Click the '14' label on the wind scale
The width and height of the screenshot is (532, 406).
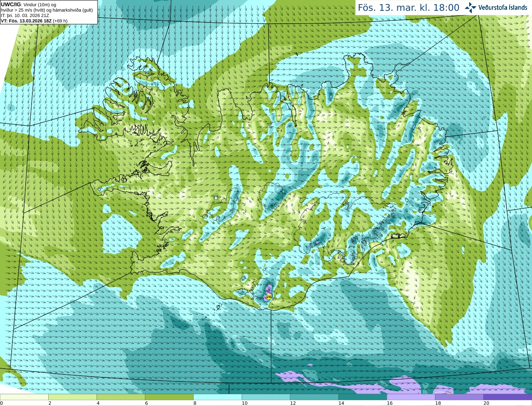(x=341, y=403)
